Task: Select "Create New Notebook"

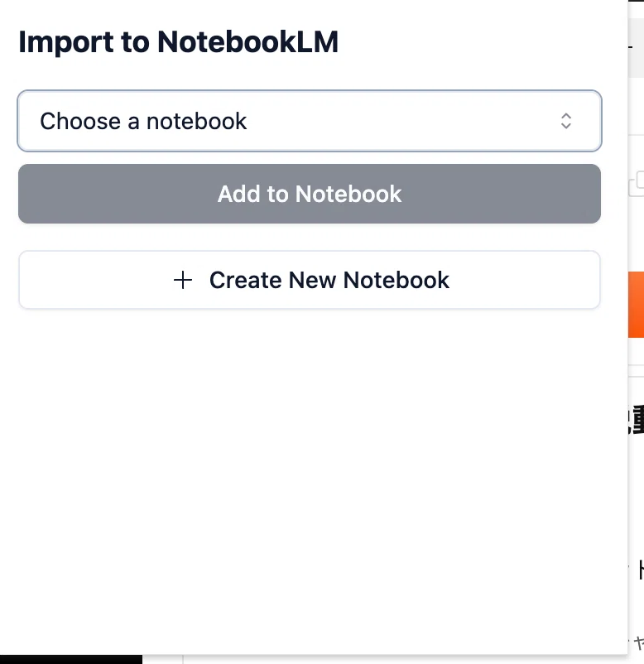Action: coord(310,280)
